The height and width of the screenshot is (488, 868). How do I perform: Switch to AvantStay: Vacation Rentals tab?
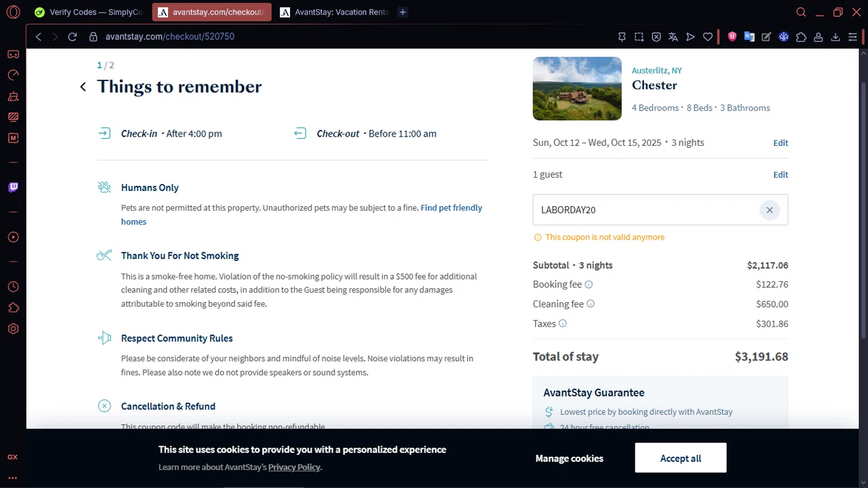coord(334,12)
